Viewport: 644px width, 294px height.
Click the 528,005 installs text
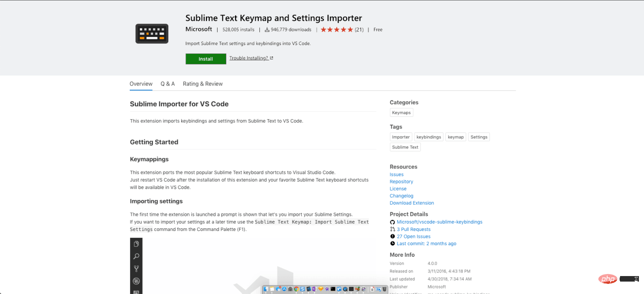tap(238, 29)
